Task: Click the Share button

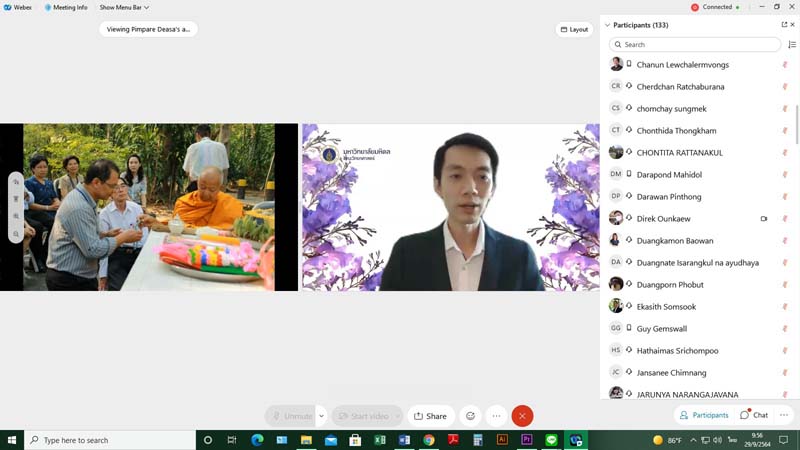Action: [x=430, y=416]
